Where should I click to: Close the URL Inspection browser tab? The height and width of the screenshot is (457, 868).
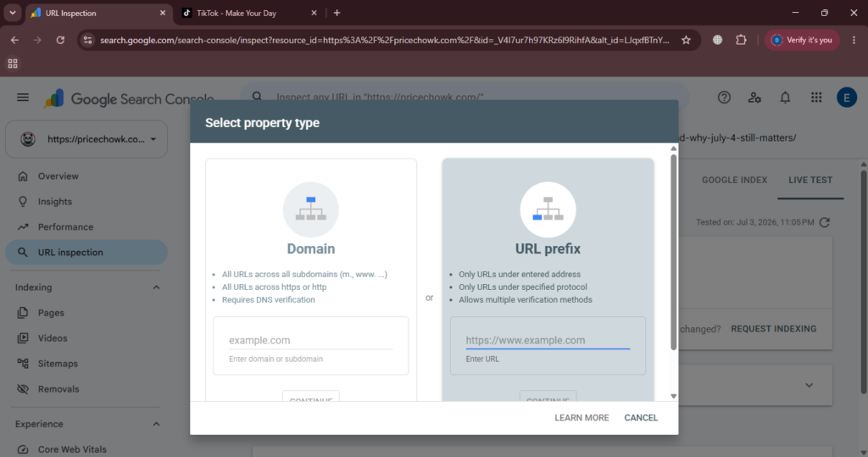coord(163,13)
